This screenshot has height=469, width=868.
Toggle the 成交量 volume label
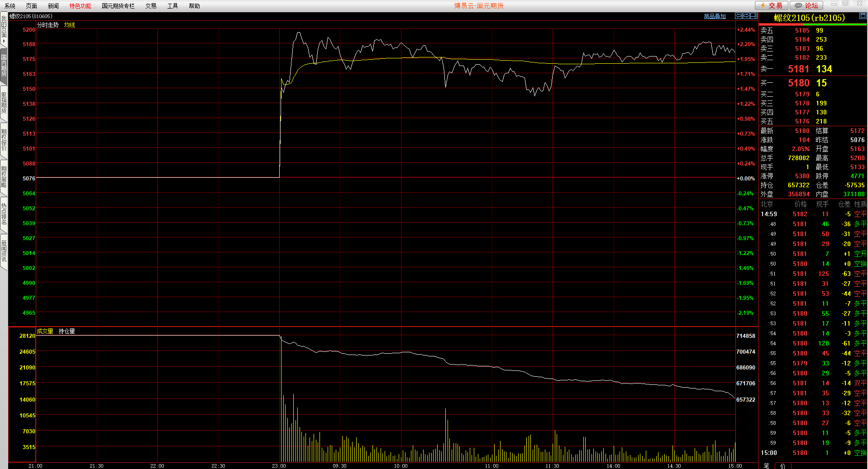point(45,331)
